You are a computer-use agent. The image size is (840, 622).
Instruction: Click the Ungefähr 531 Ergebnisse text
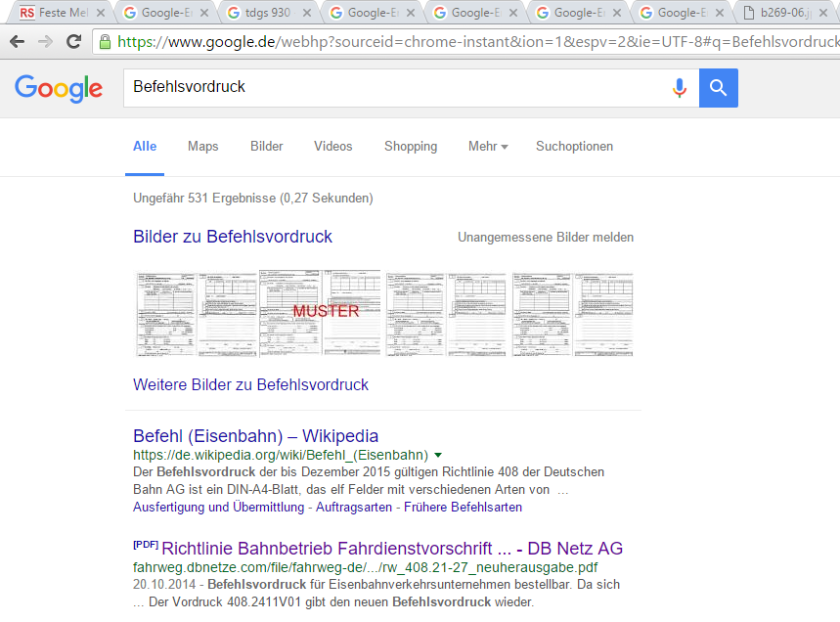(x=253, y=199)
